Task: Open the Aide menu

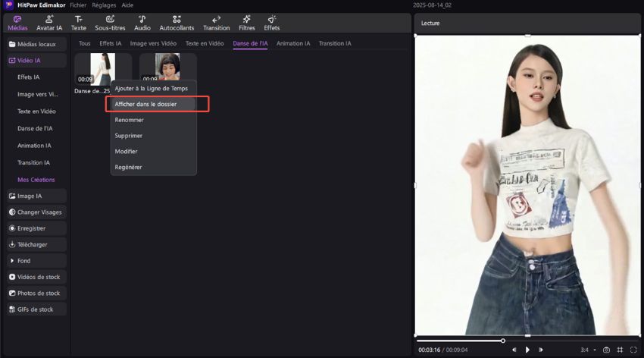Action: 127,5
